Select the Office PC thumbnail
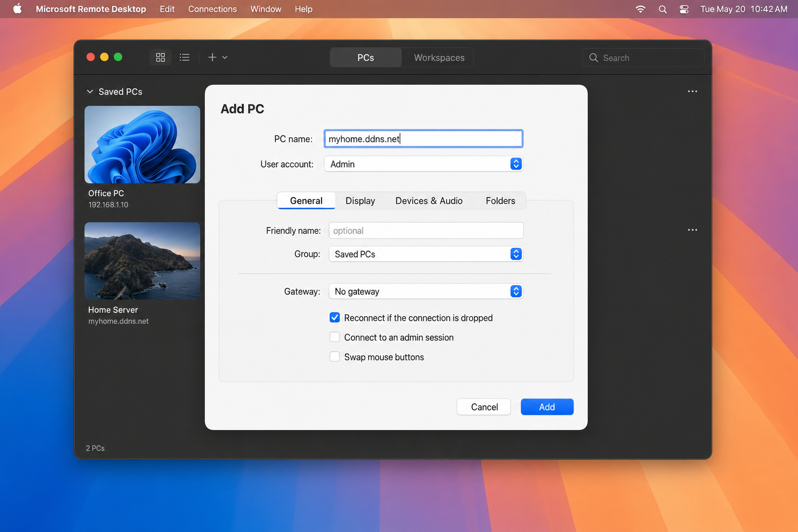Screen dimensions: 798x532 142,144
